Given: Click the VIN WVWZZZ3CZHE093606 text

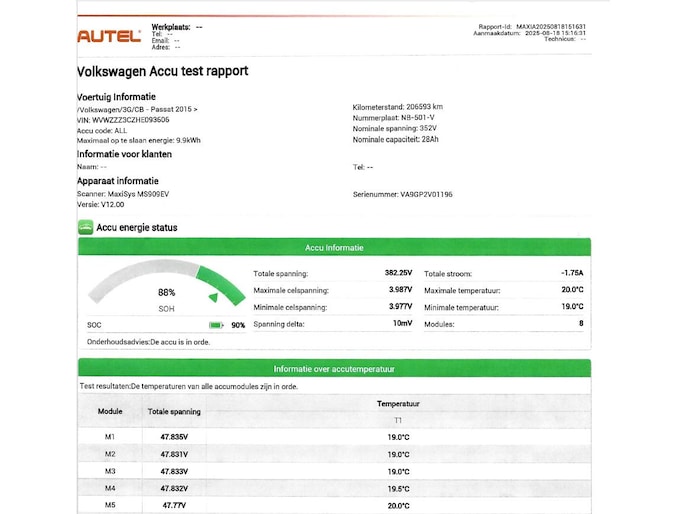Looking at the screenshot, I should pos(123,120).
